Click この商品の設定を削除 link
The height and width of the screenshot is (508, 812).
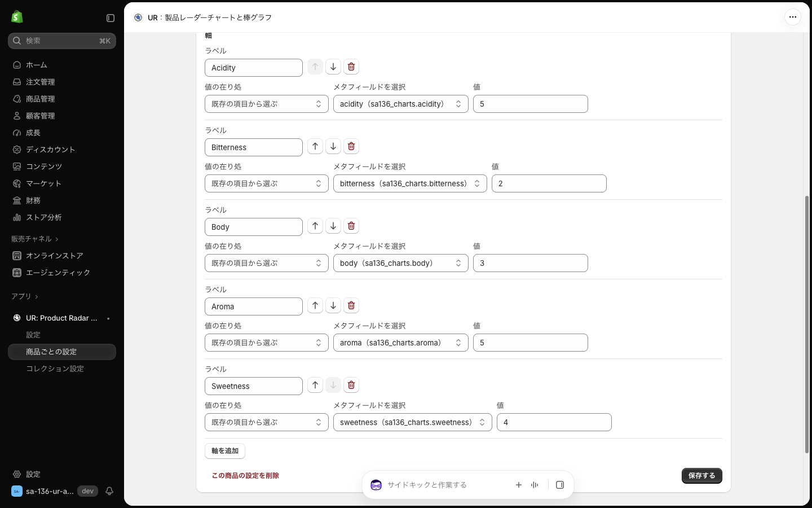click(x=245, y=476)
